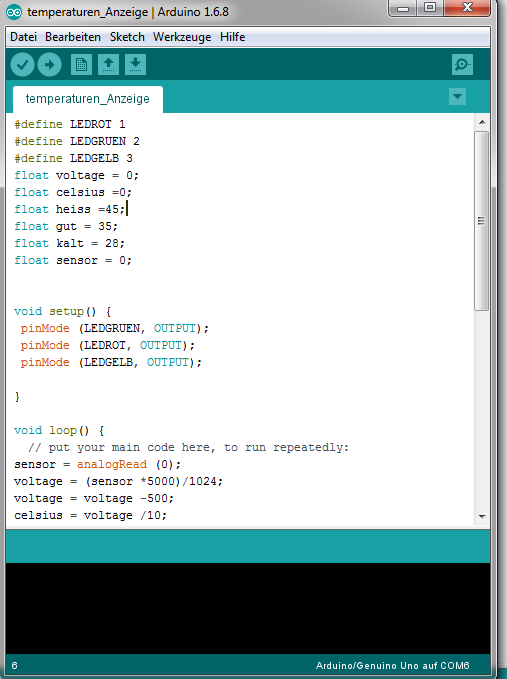This screenshot has height=679, width=507.
Task: Click the editor scrollbar down arrow
Action: (x=482, y=516)
